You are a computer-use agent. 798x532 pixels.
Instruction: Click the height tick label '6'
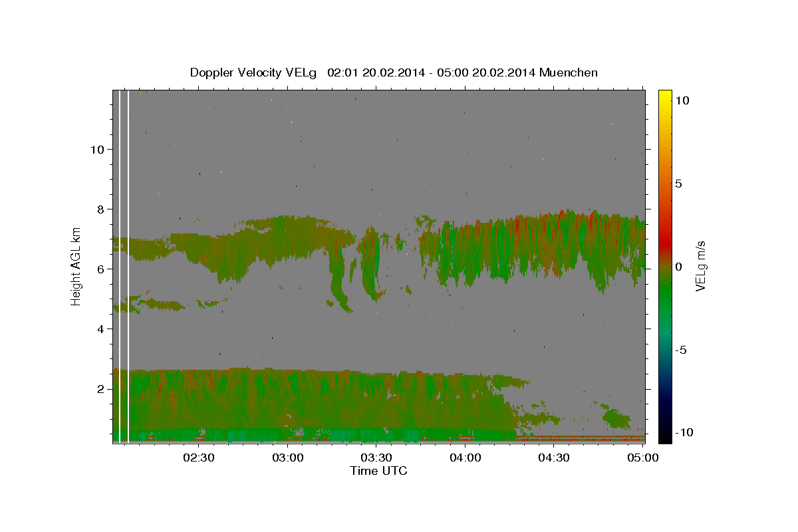(x=100, y=269)
